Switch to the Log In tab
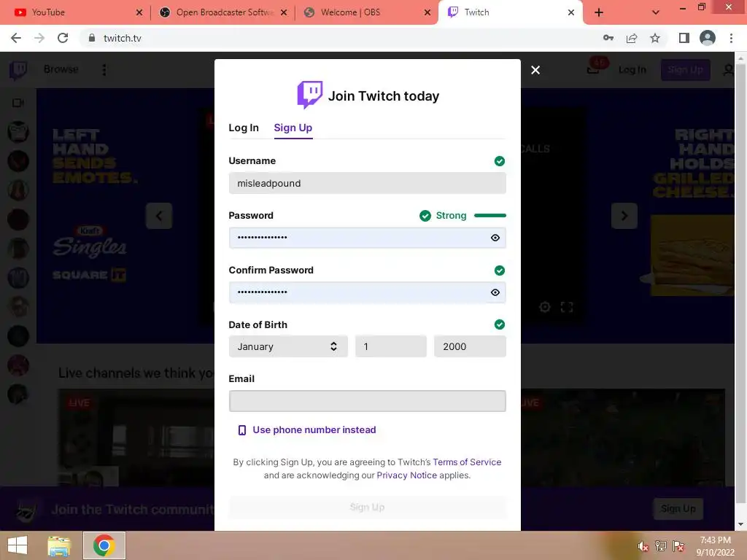747x560 pixels. tap(244, 128)
